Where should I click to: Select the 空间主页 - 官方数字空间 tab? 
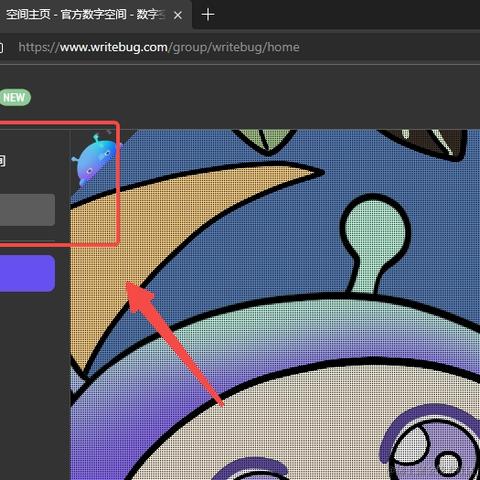click(x=85, y=15)
